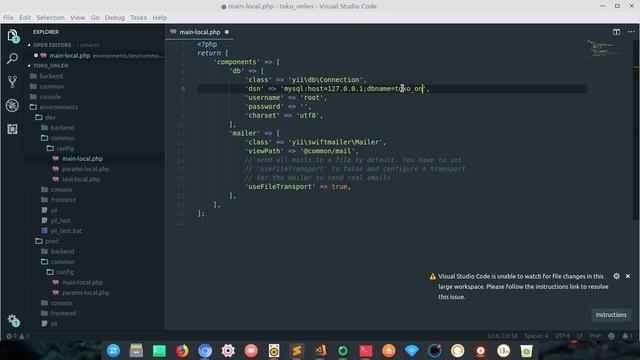Open the Selection menu
The height and width of the screenshot is (360, 640).
(x=50, y=18)
